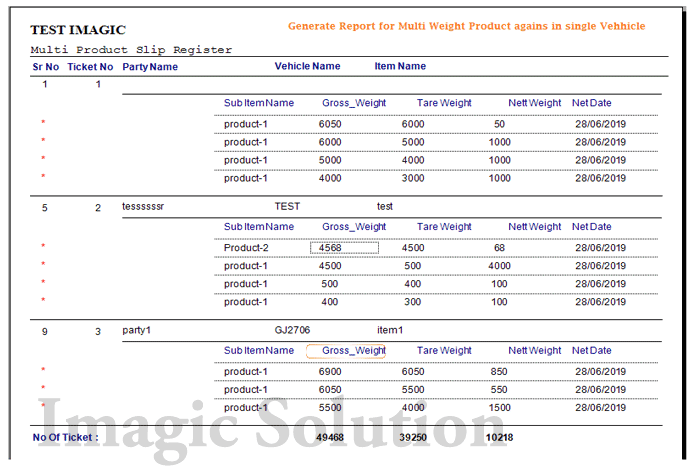Image resolution: width=700 pixels, height=476 pixels.
Task: Click the date in the 6900 gross row
Action: (600, 372)
